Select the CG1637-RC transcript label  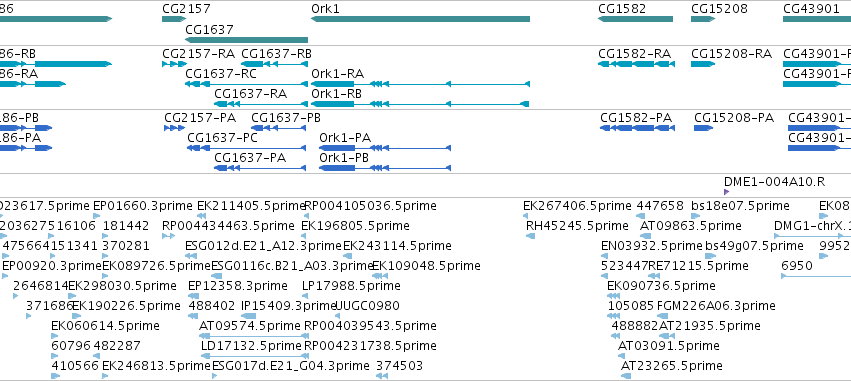[221, 74]
